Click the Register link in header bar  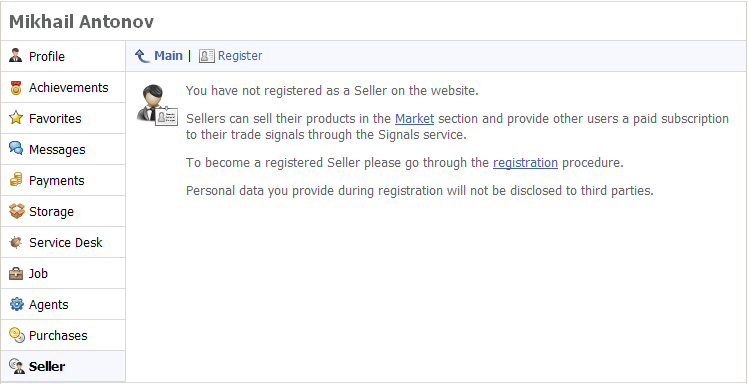coord(240,56)
